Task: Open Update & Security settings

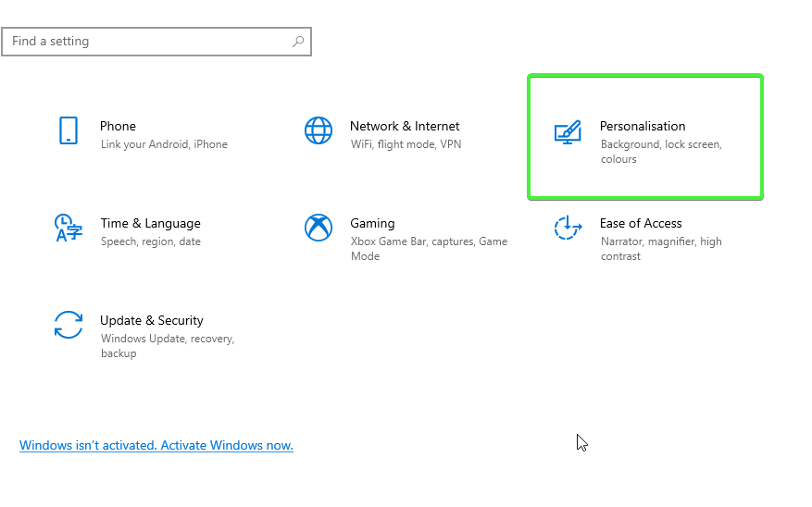Action: (x=151, y=321)
